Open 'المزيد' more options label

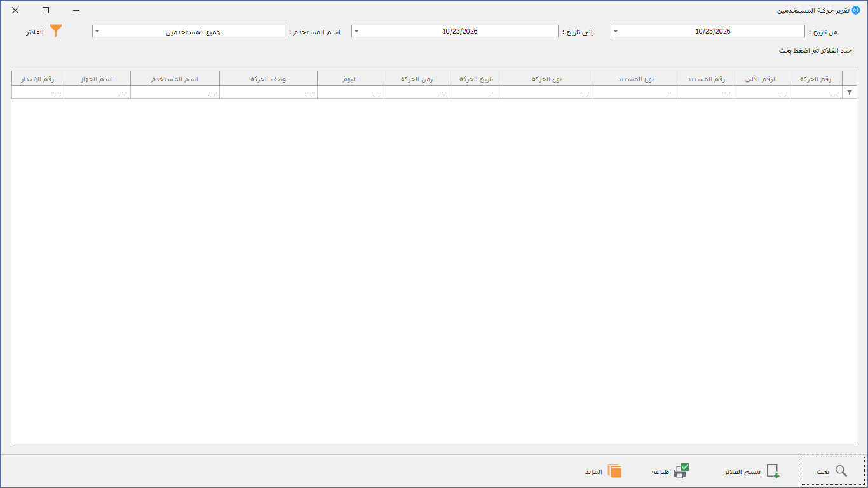tap(593, 471)
